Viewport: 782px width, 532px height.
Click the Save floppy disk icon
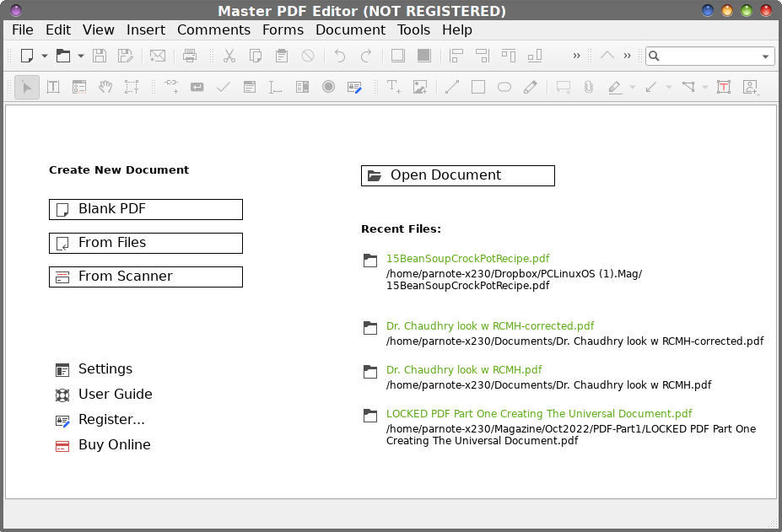tap(100, 56)
